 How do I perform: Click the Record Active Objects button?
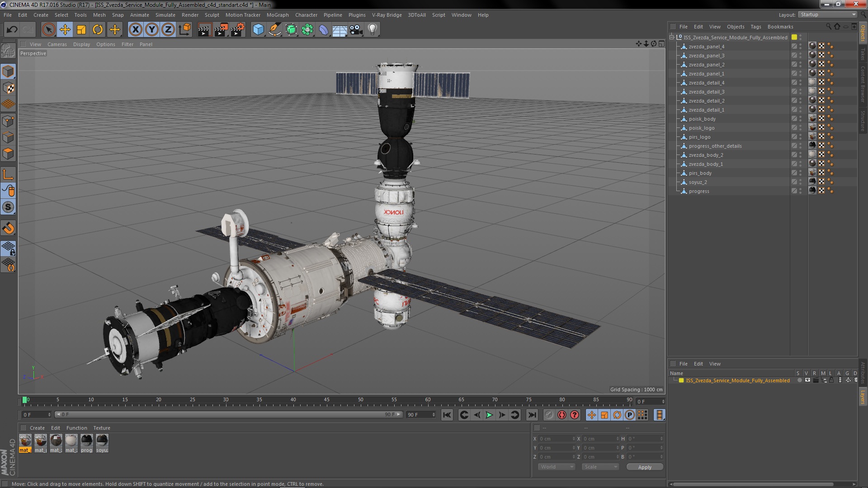pos(549,415)
